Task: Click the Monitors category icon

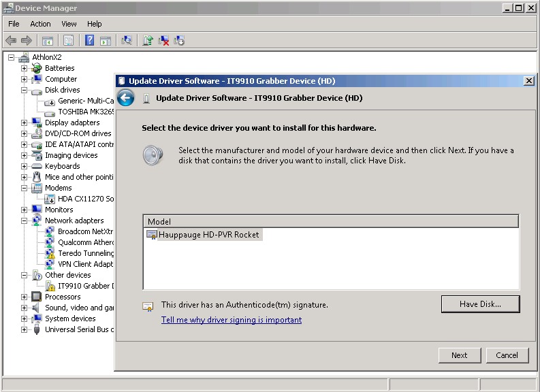Action: [x=37, y=209]
